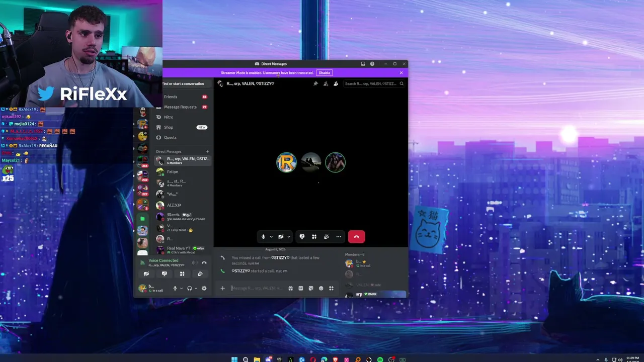Open the attachment plus menu in message bar

[222, 289]
